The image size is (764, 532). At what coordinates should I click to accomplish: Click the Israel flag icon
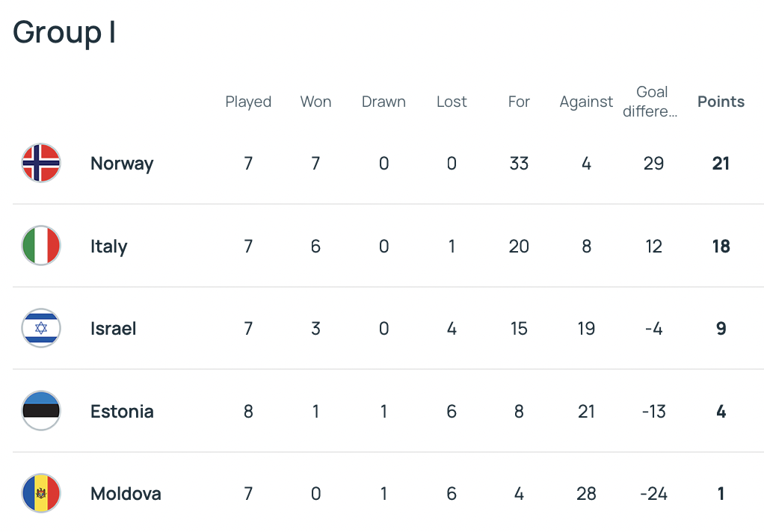[x=40, y=328]
